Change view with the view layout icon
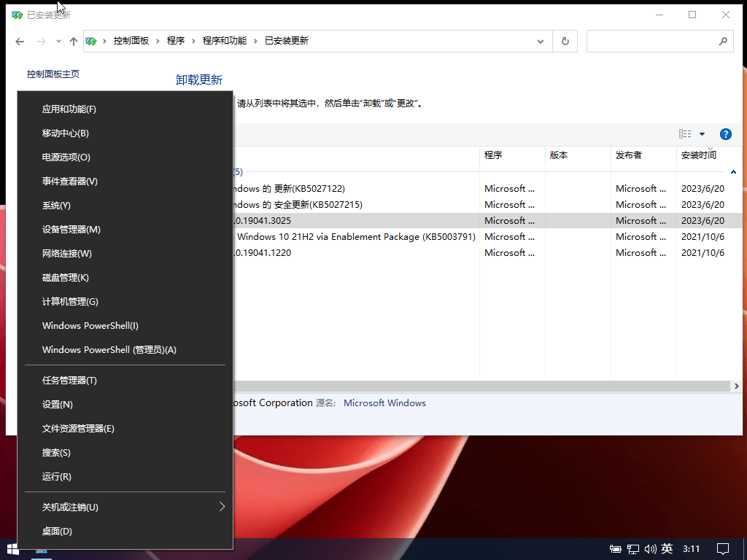Viewport: 747px width, 560px height. coord(685,134)
